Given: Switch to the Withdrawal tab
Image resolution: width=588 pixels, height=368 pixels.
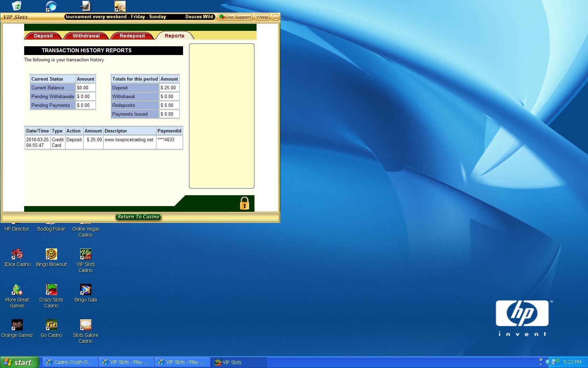Looking at the screenshot, I should point(86,36).
